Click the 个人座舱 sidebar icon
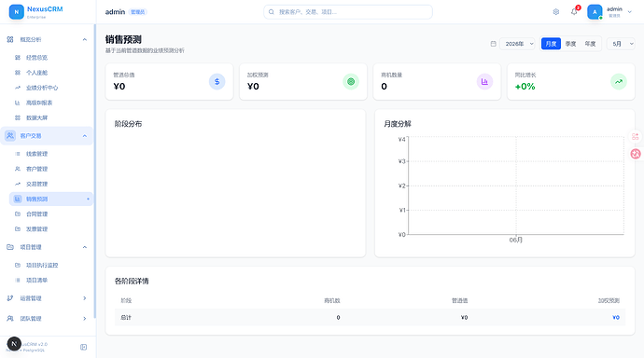The width and height of the screenshot is (644, 358). 18,73
